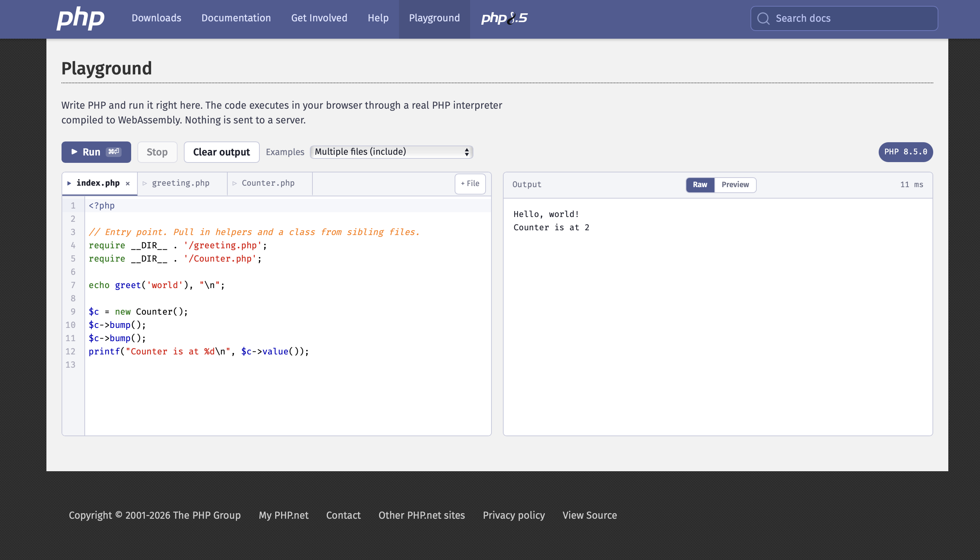Click the Playground page heading

pos(106,69)
